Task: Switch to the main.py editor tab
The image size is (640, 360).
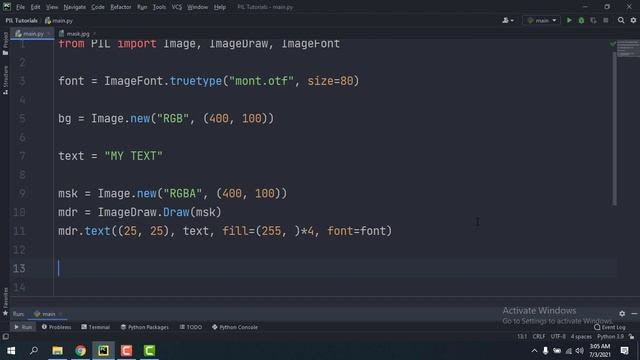Action: pyautogui.click(x=33, y=34)
